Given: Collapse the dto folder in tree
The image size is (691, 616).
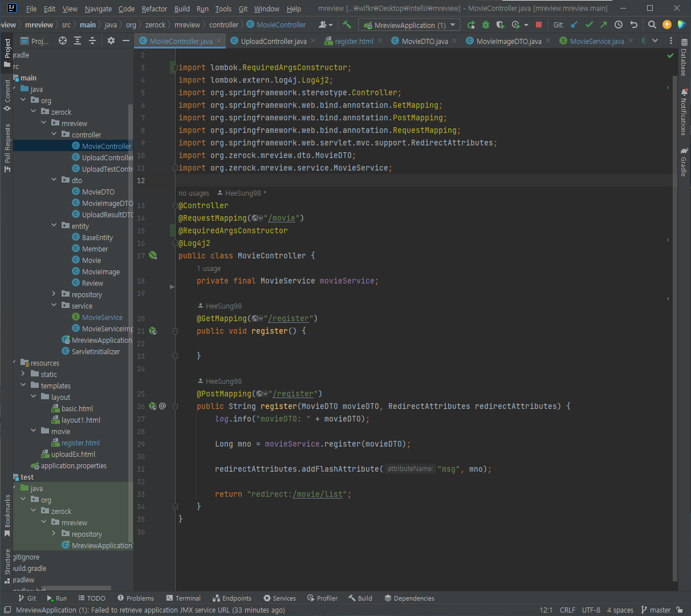Looking at the screenshot, I should tap(54, 180).
